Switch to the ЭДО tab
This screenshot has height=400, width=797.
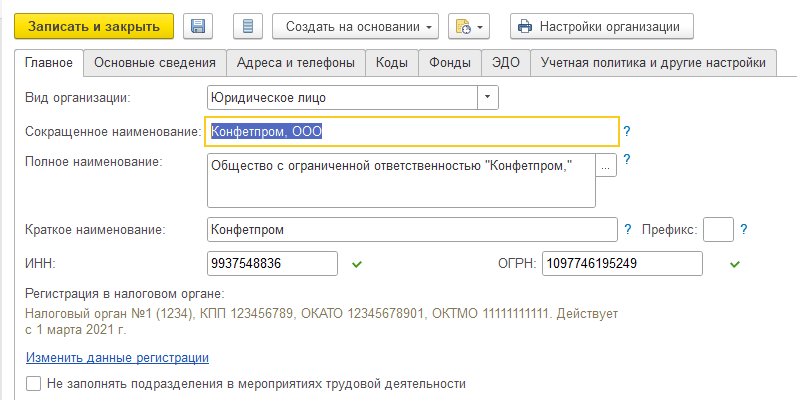coord(506,63)
